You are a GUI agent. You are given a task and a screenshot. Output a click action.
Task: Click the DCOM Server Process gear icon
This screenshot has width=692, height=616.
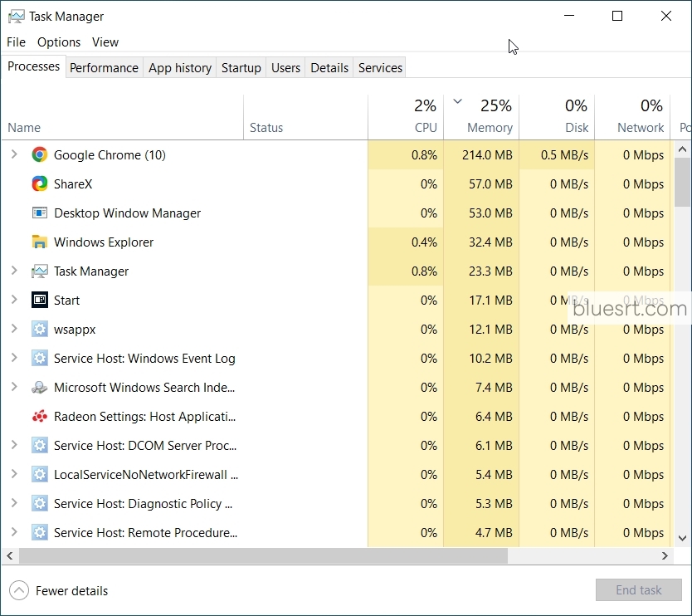pyautogui.click(x=40, y=445)
